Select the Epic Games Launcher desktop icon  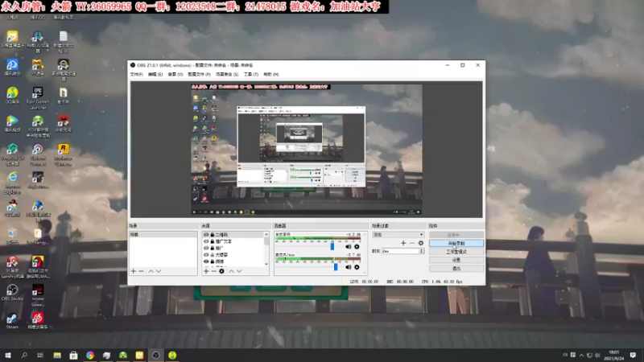pyautogui.click(x=38, y=98)
